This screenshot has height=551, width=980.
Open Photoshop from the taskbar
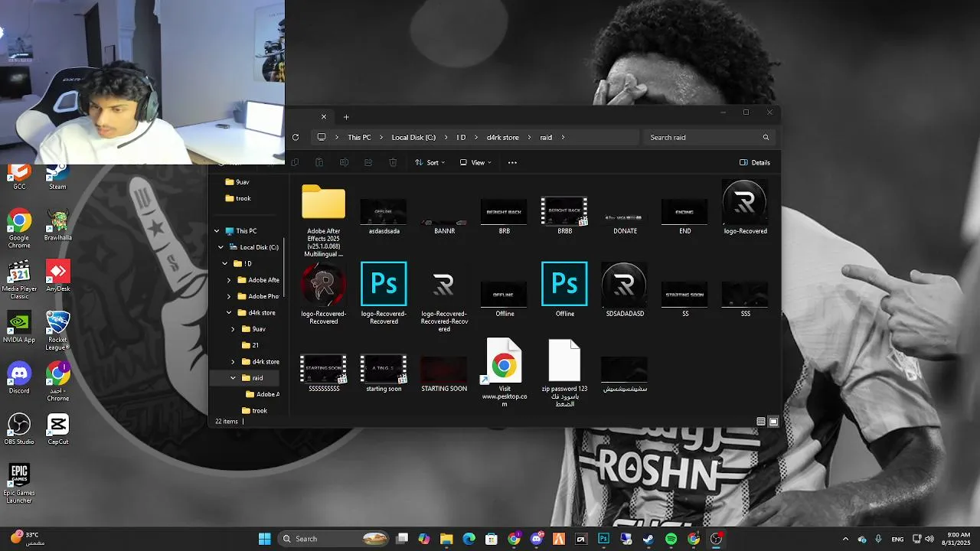tap(603, 539)
